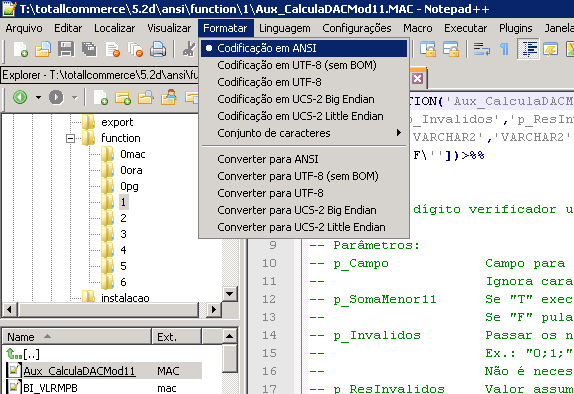The height and width of the screenshot is (394, 574).
Task: Select the export folder
Action: [x=117, y=122]
